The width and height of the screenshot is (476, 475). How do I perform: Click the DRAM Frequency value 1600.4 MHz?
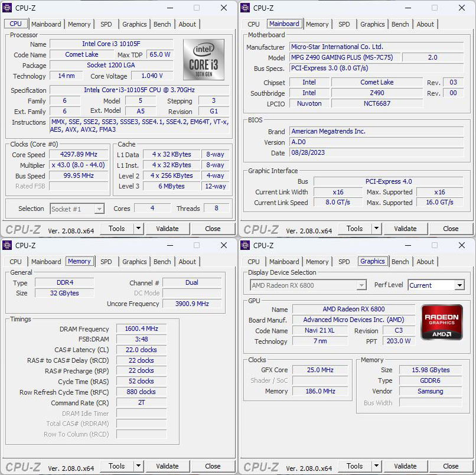point(142,328)
